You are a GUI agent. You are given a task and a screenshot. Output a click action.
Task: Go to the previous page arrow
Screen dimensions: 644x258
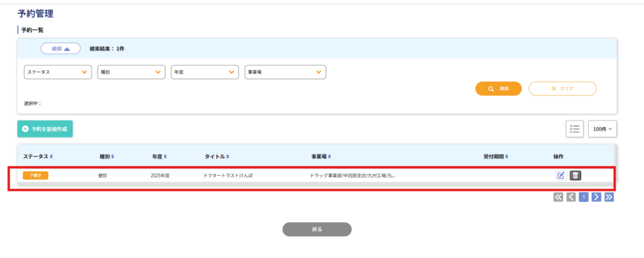click(x=571, y=197)
